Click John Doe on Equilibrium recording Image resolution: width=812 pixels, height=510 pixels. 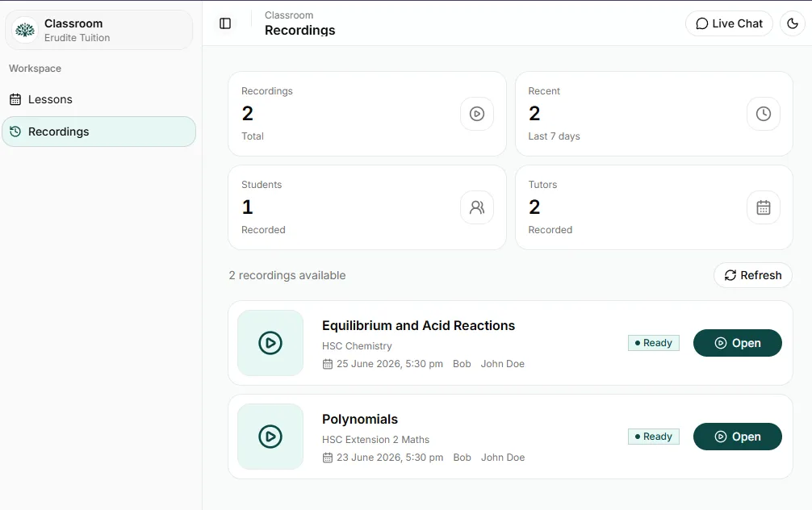tap(502, 364)
